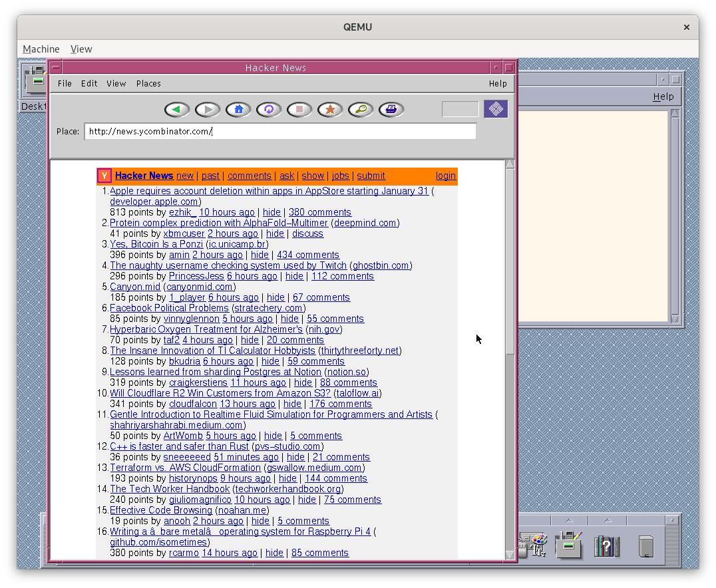The height and width of the screenshot is (588, 716).
Task: Stop loading with the red square button
Action: (x=299, y=110)
